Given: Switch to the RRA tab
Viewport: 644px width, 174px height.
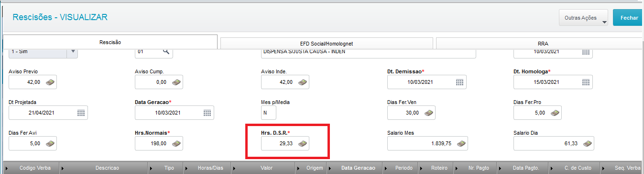Looking at the screenshot, I should coord(540,44).
